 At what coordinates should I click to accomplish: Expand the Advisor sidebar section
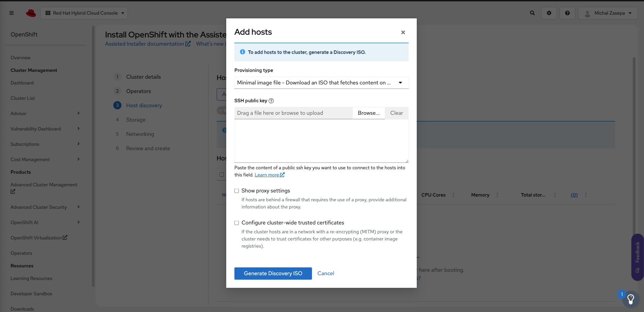(79, 113)
